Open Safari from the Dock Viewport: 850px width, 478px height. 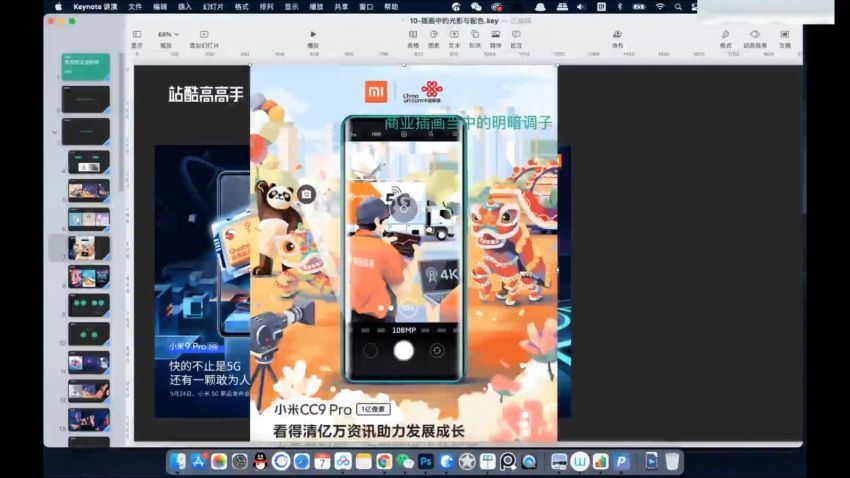pos(301,461)
